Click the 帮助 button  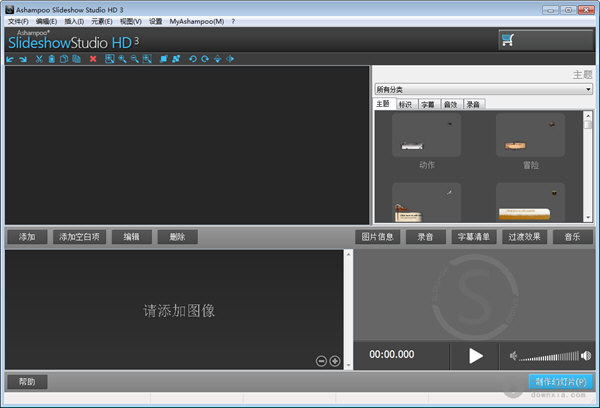pos(27,382)
